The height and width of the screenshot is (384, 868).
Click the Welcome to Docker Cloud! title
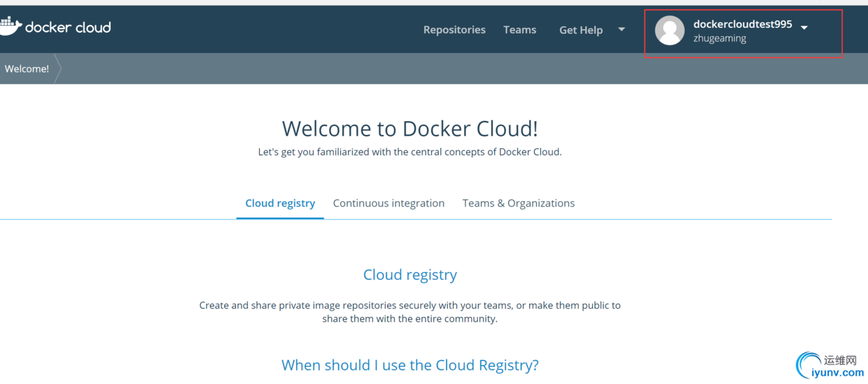tap(410, 129)
